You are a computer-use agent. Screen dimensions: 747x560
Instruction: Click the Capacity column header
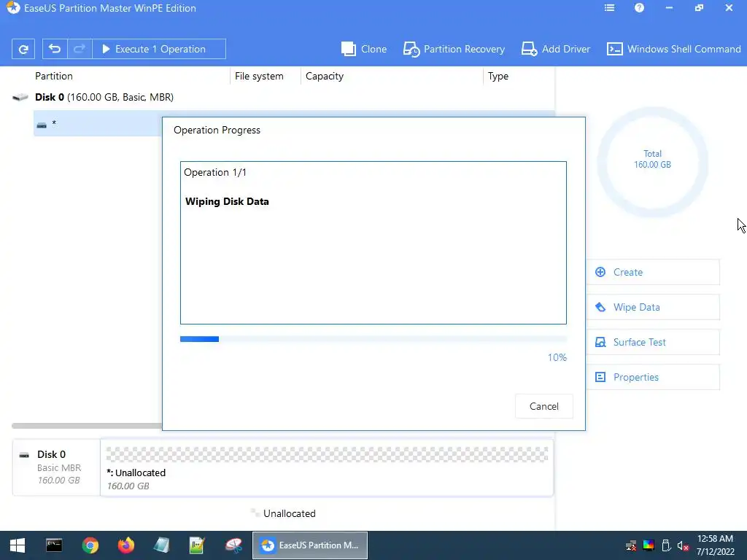[x=325, y=76]
